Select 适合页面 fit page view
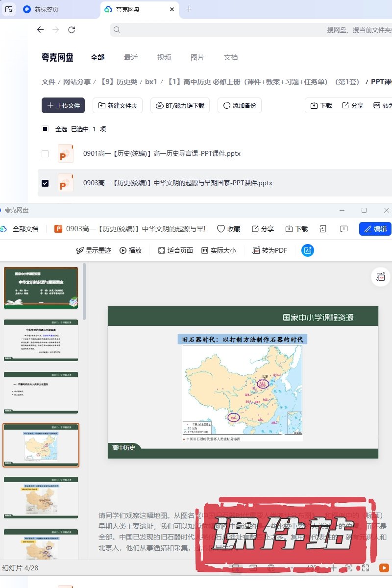 [x=175, y=250]
